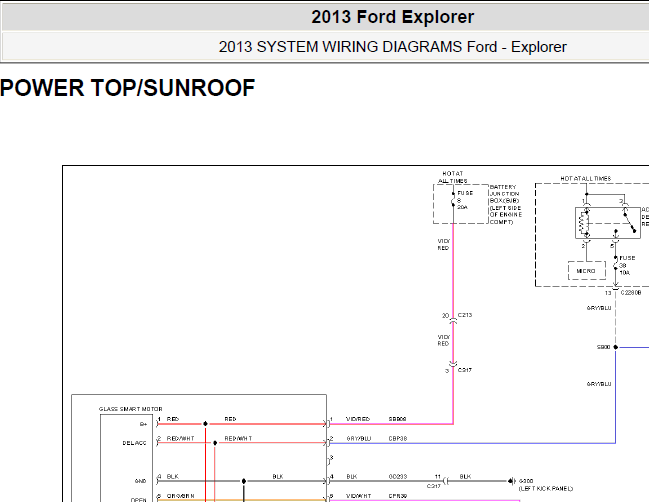Click the "S900" splice label
This screenshot has height=502, width=649.
[x=603, y=347]
